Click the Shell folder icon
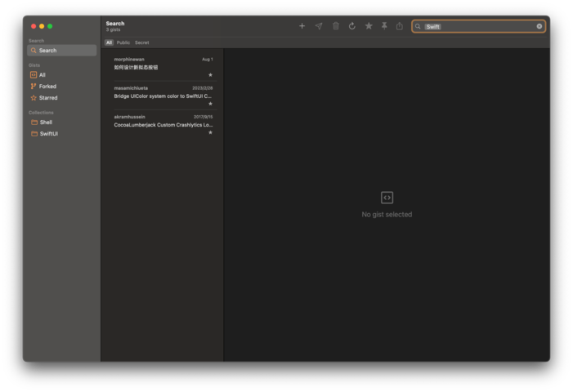This screenshot has width=573, height=392. pyautogui.click(x=34, y=122)
